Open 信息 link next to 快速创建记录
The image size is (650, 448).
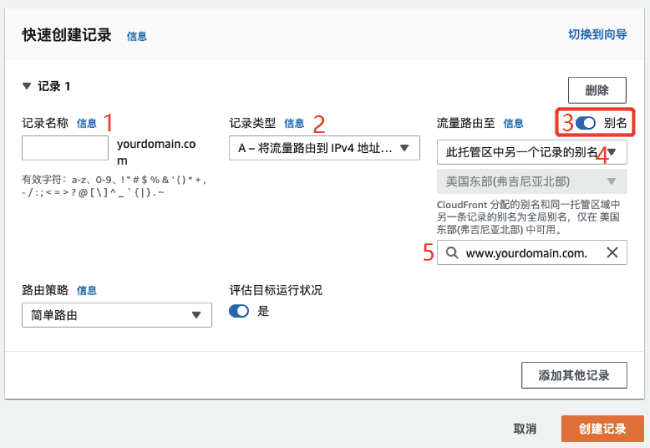(x=136, y=36)
